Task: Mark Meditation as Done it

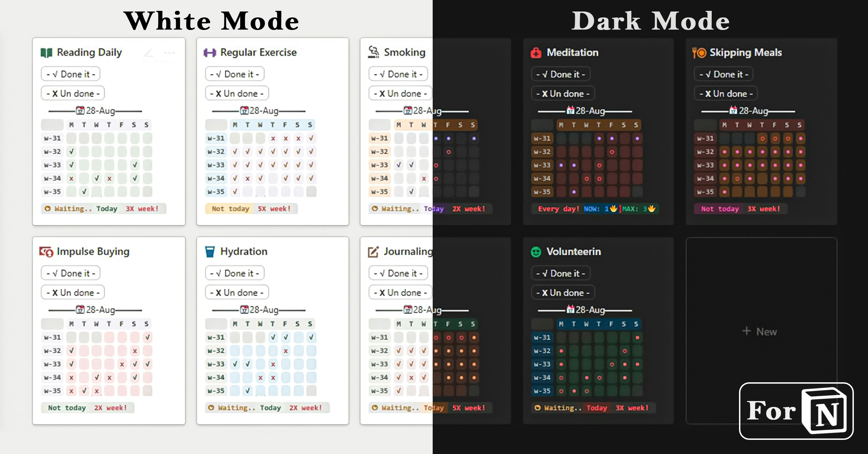Action: point(560,74)
